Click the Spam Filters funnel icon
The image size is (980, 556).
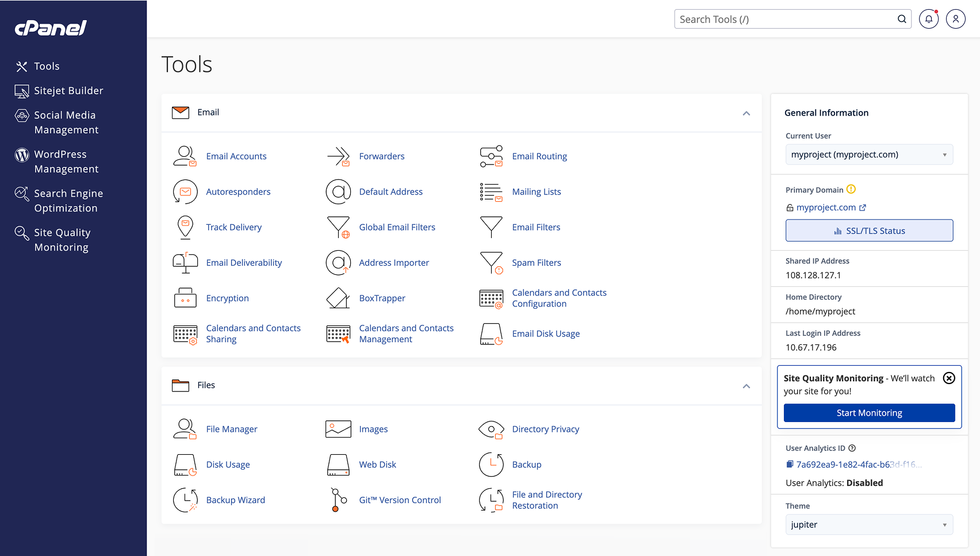point(491,263)
